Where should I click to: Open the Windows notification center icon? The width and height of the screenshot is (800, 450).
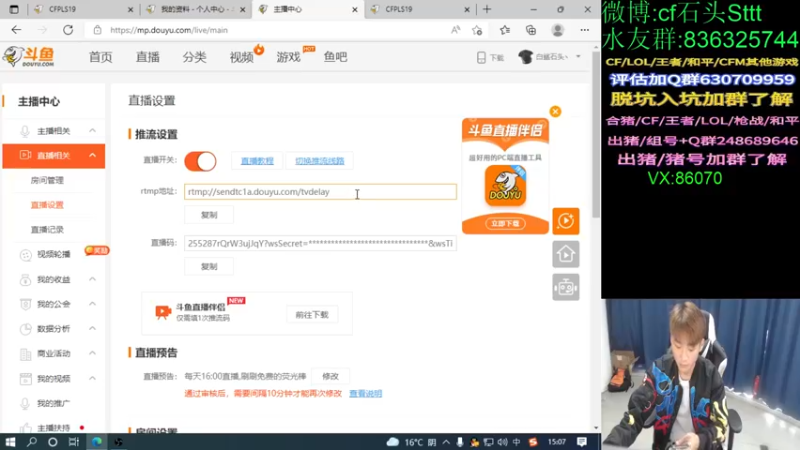tap(582, 442)
